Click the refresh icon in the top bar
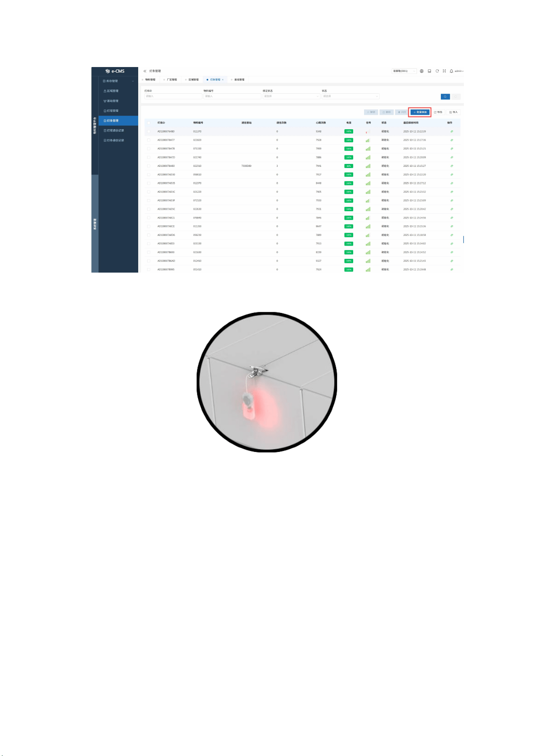535x756 pixels. (x=437, y=71)
